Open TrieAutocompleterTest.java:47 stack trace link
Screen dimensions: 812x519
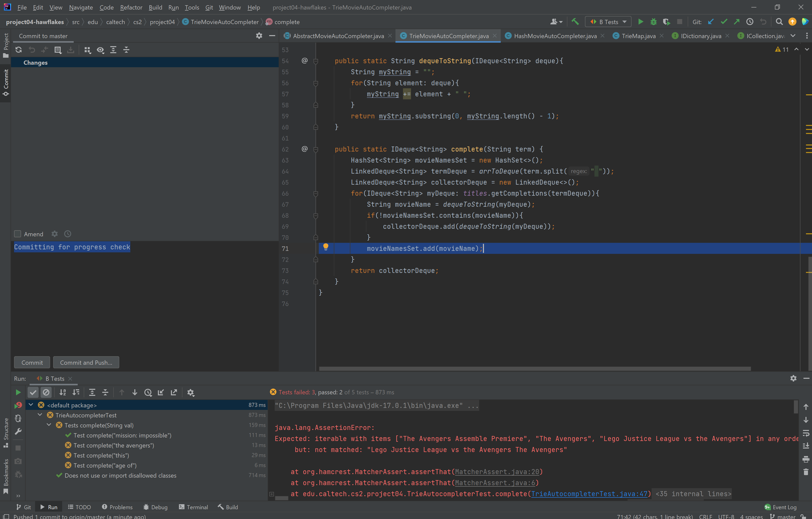(x=589, y=494)
